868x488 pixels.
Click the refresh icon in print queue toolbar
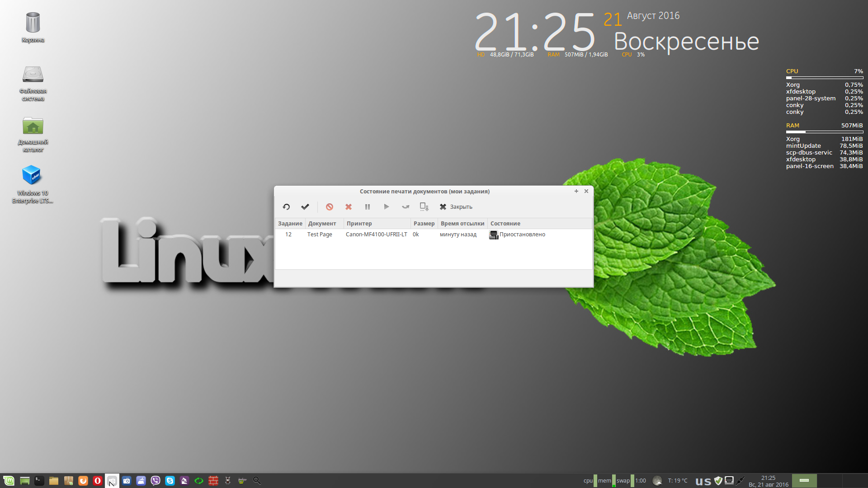coord(286,207)
